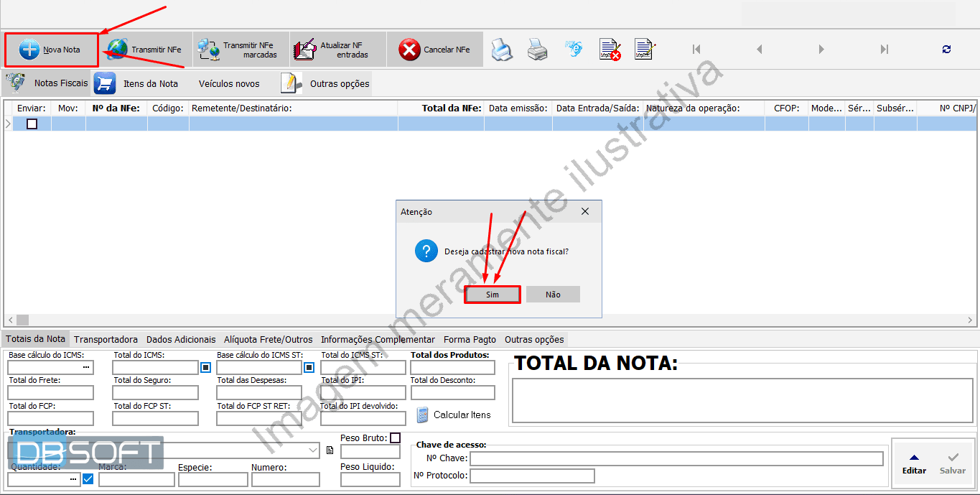The height and width of the screenshot is (495, 980).
Task: Open the Transportadora dropdown list
Action: tap(312, 450)
